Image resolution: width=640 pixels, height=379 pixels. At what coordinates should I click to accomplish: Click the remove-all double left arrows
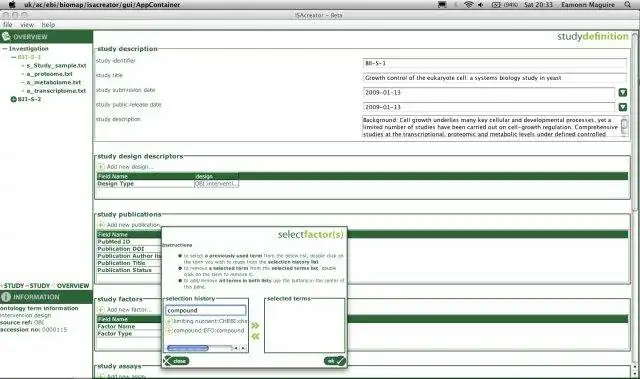[255, 336]
